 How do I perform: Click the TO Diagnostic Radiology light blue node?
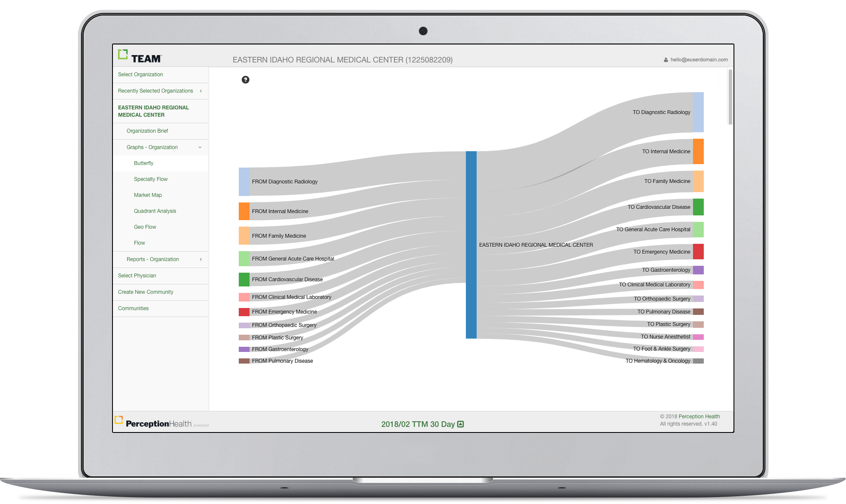pyautogui.click(x=698, y=112)
